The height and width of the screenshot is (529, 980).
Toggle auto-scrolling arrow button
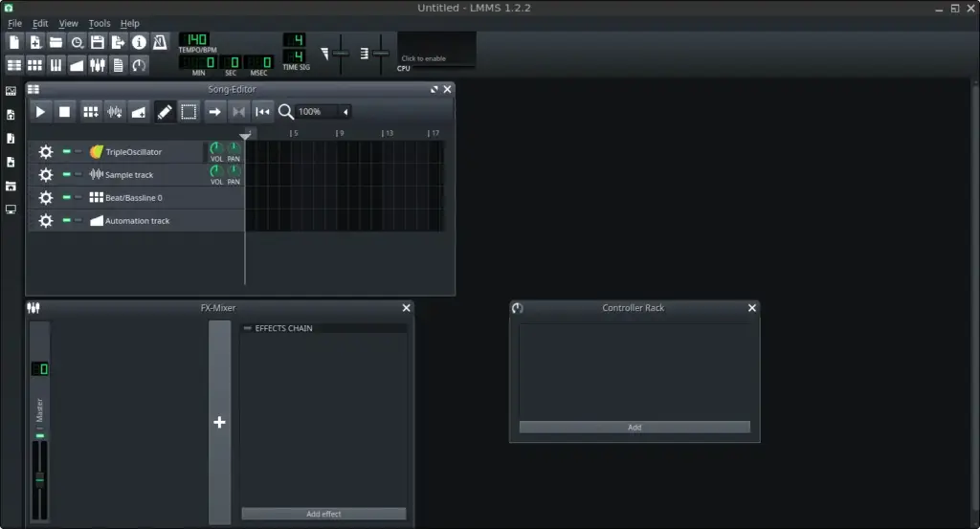214,112
